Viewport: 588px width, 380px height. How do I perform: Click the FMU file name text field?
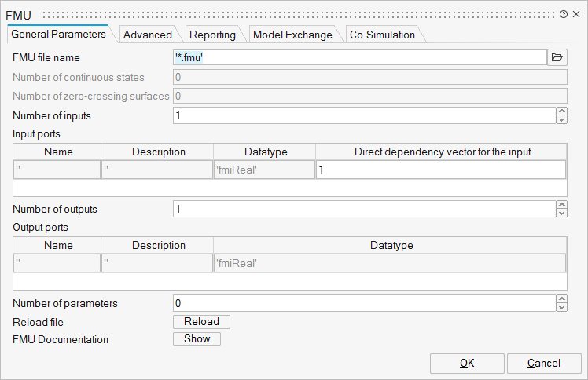point(358,57)
